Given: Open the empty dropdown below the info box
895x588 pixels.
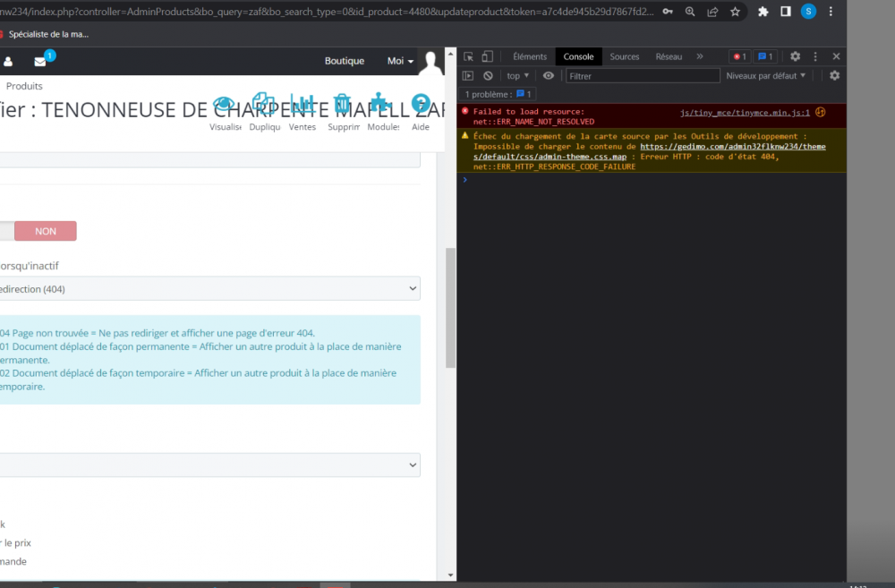Looking at the screenshot, I should pos(209,465).
